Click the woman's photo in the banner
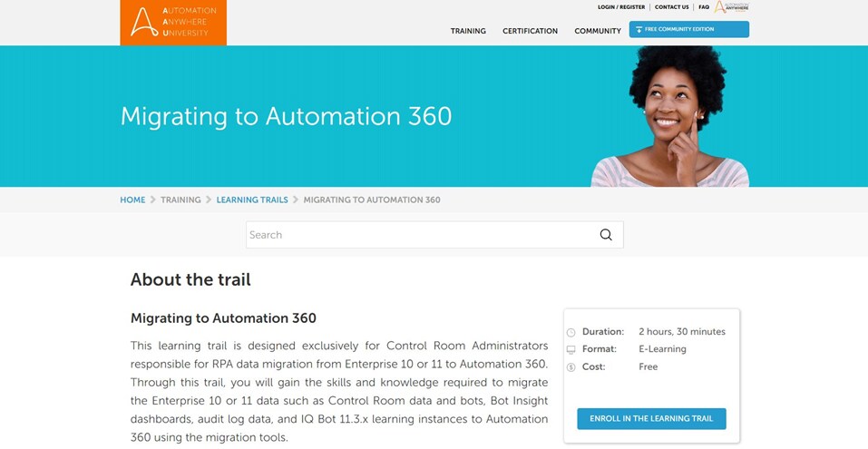Viewport: 868px width, 449px height. click(671, 116)
